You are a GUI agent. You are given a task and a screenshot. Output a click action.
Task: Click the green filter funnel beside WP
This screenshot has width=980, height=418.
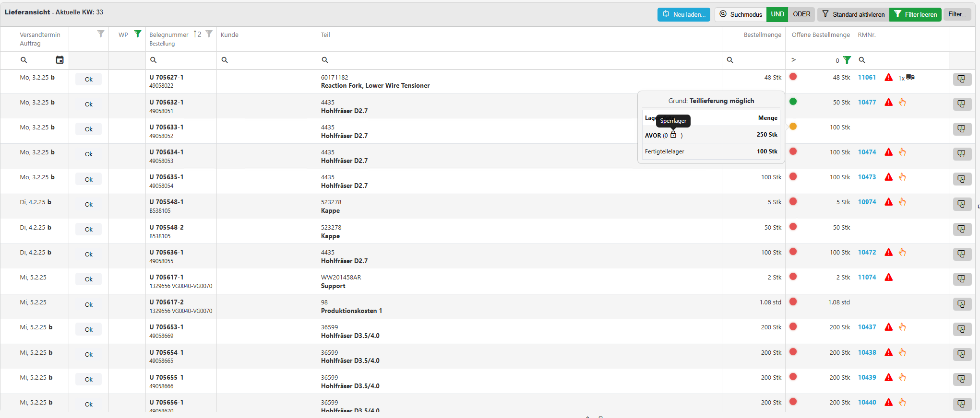pyautogui.click(x=138, y=34)
